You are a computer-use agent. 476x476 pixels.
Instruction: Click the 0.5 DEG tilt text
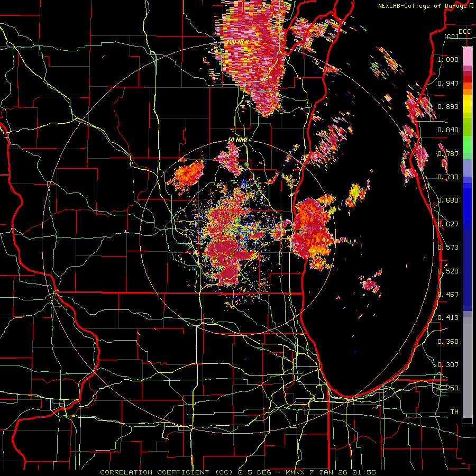click(x=254, y=472)
